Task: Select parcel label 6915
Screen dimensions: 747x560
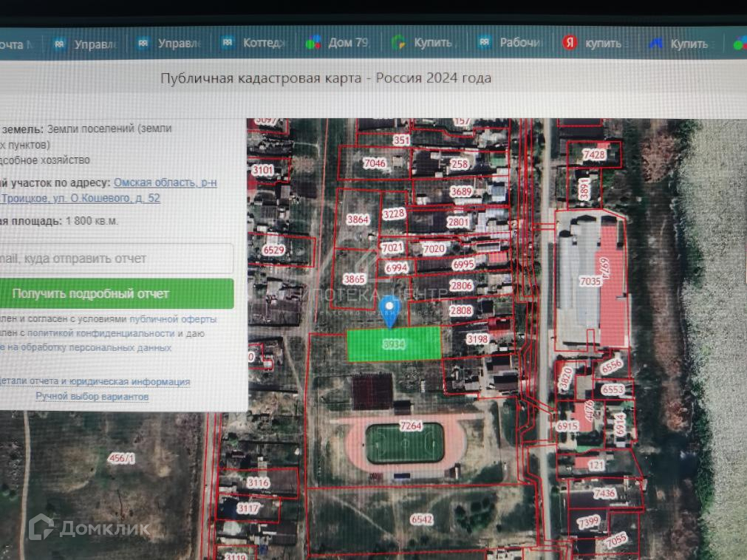Action: click(x=567, y=426)
